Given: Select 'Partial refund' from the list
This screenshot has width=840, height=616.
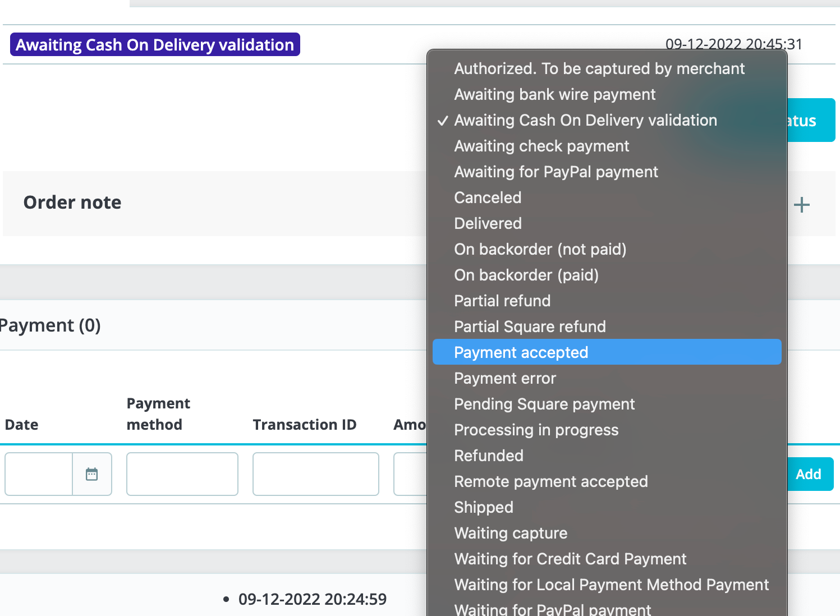Looking at the screenshot, I should [x=502, y=301].
